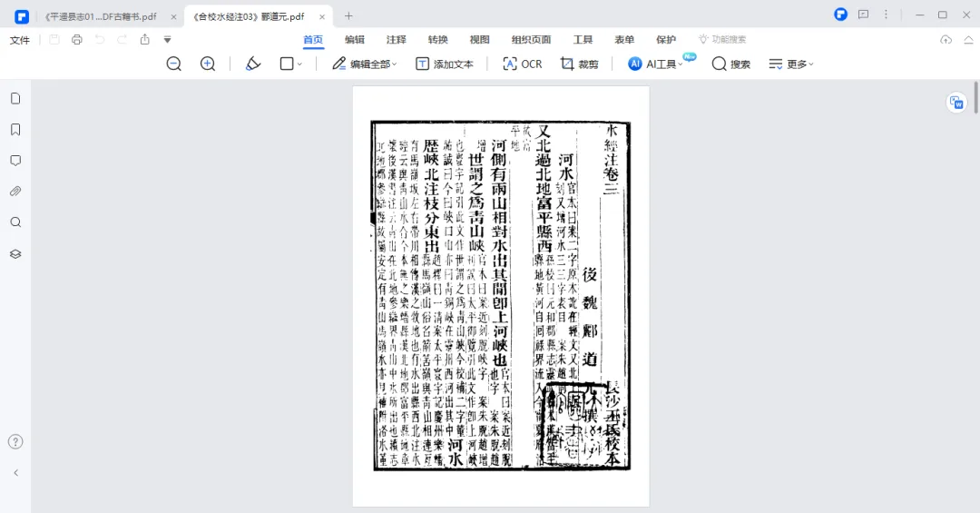Collapse the left sidebar with arrow

point(15,472)
